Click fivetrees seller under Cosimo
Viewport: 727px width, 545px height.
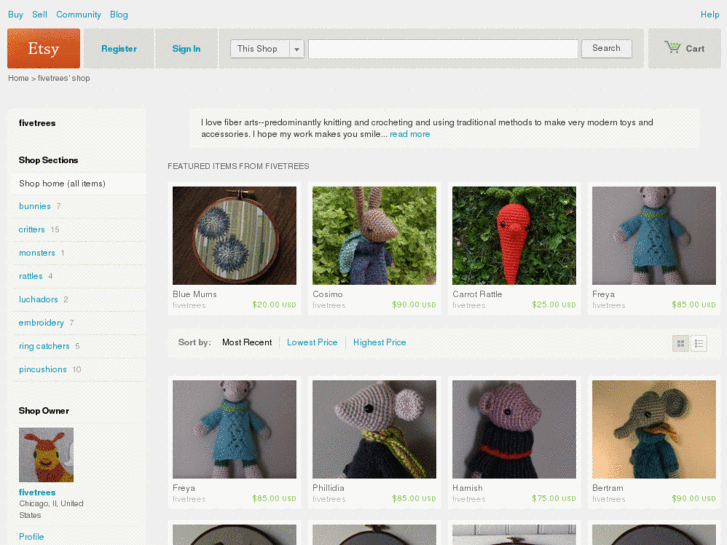329,305
